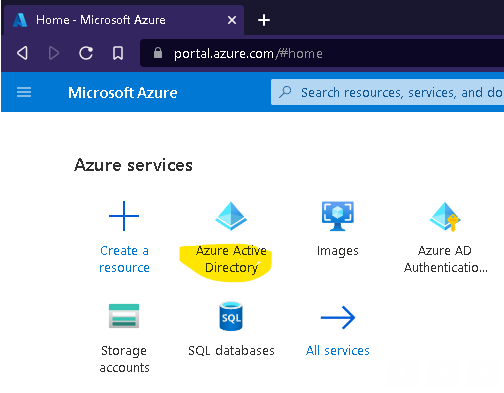The image size is (504, 393).
Task: Reload the page with the refresh icon
Action: coord(86,53)
